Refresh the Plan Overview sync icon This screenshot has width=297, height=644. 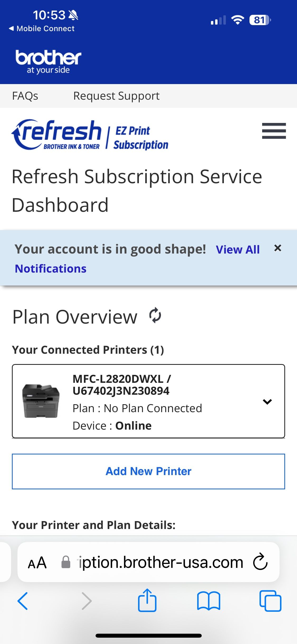point(155,315)
